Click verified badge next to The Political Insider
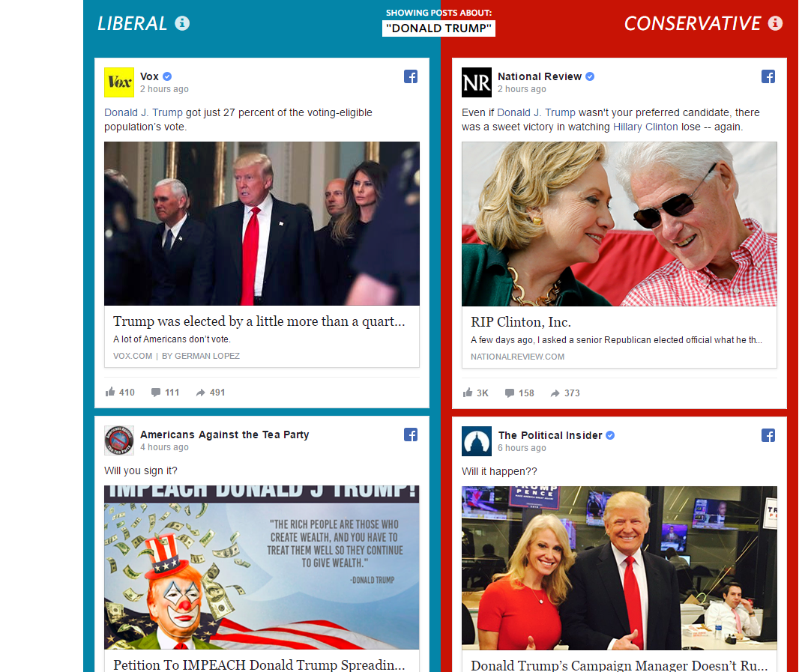 (610, 435)
